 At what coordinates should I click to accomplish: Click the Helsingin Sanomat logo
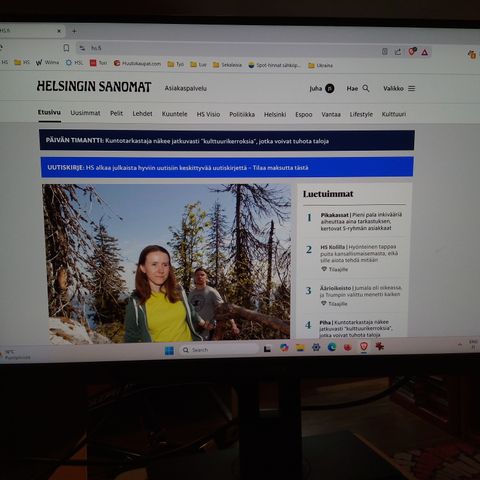click(94, 86)
